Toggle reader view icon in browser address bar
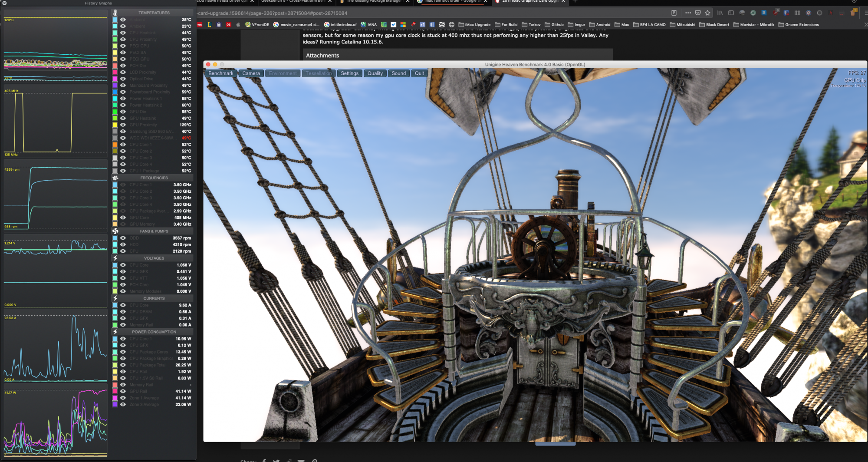Image resolution: width=868 pixels, height=462 pixels. 674,13
